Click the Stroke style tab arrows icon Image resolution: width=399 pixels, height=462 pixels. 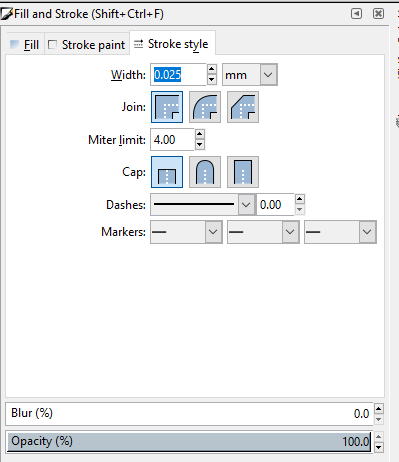coord(138,44)
